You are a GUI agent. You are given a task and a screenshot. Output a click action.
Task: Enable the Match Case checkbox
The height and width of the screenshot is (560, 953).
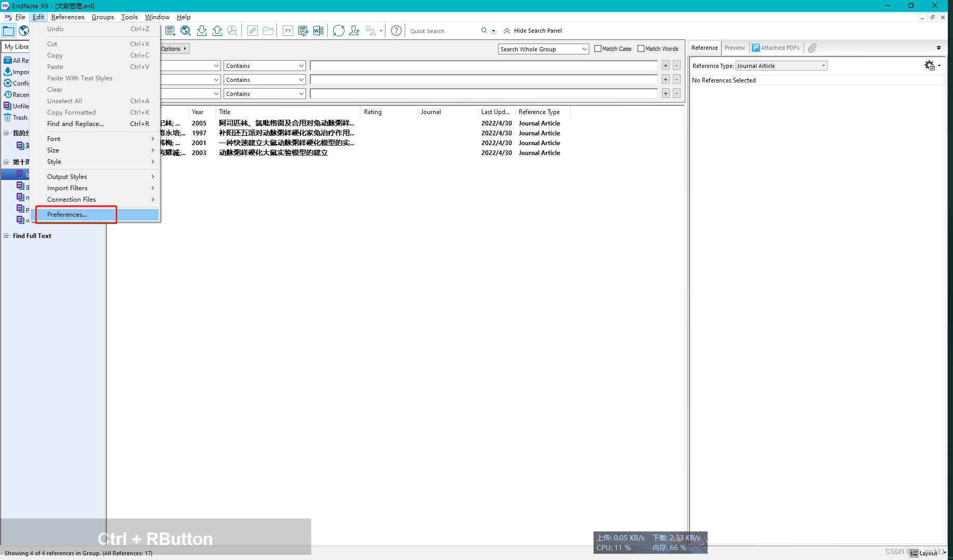click(x=598, y=49)
